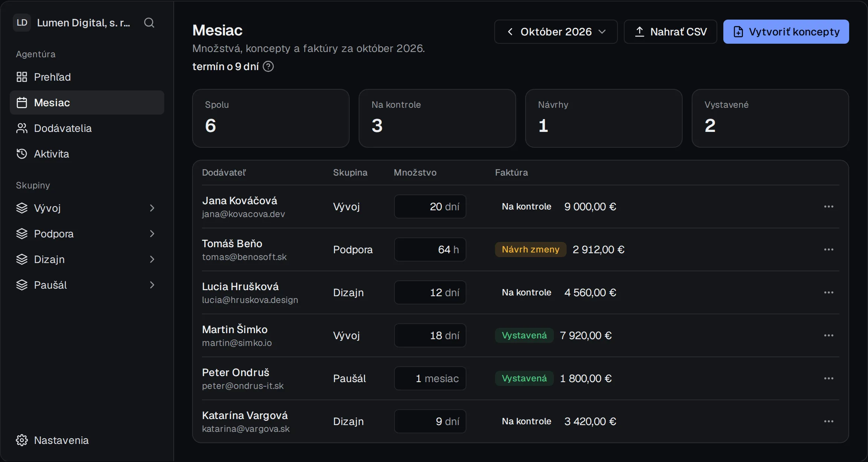
Task: Select Mesiac in the sidebar
Action: coord(87,102)
